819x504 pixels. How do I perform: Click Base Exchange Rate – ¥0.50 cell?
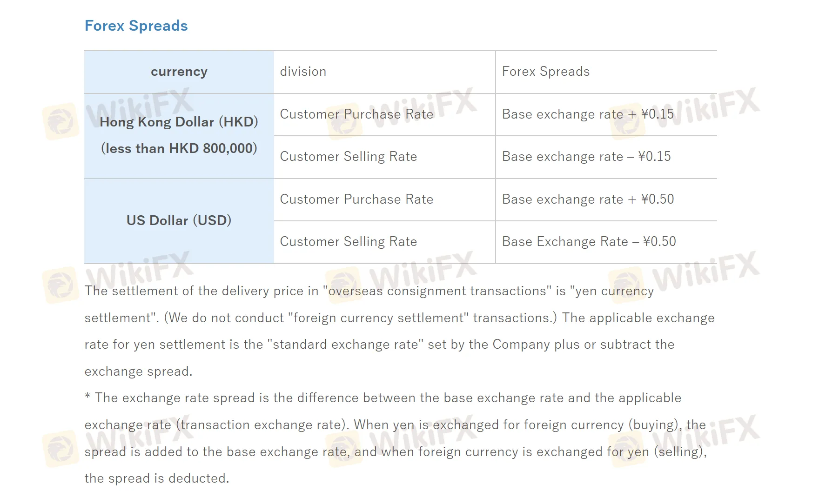[606, 242]
